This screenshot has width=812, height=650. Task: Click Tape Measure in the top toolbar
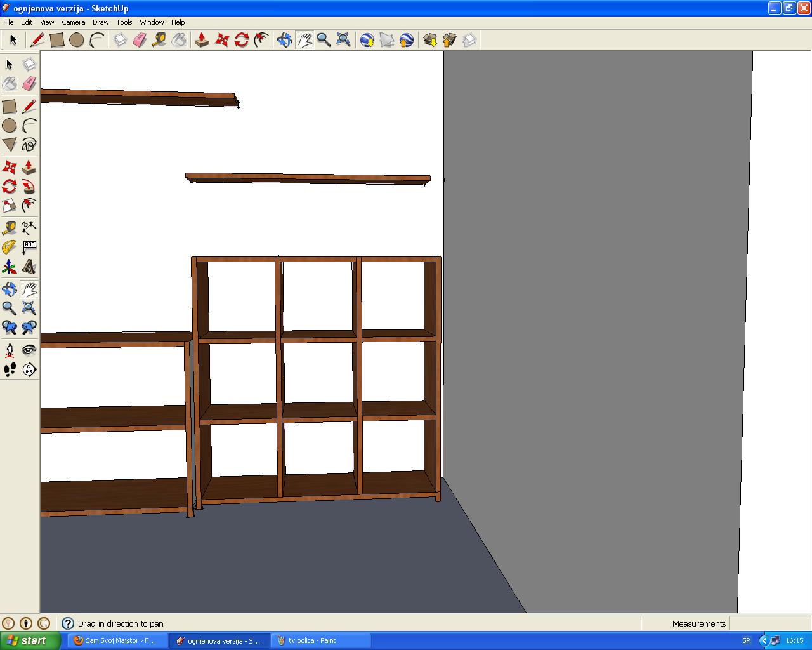(159, 40)
